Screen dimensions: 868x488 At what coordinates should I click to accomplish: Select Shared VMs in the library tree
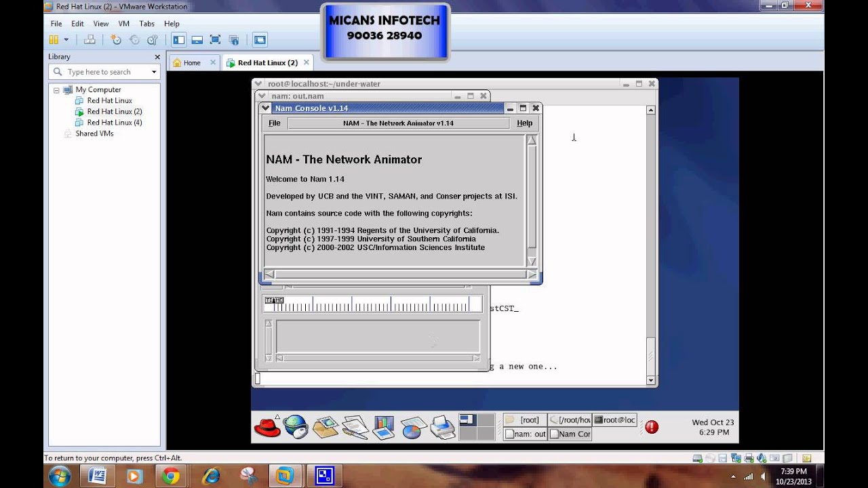(x=94, y=134)
